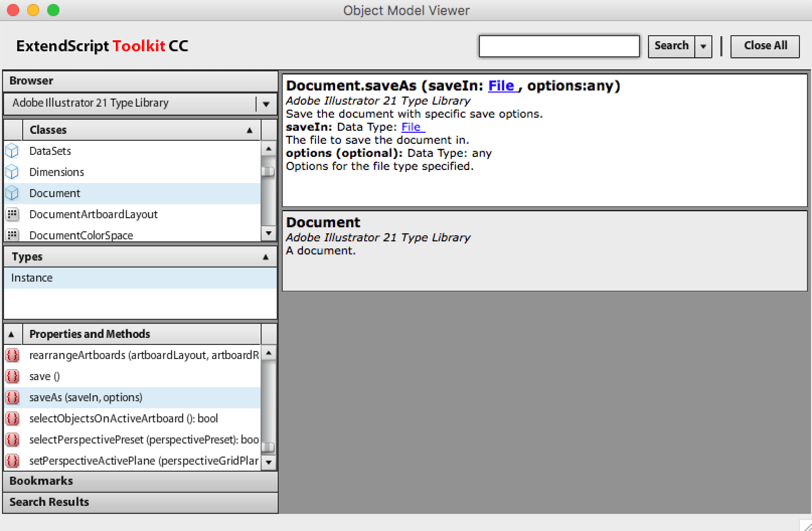Screen dimensions: 812x531
Task: Select the DocumentColorSpace class
Action: (132, 234)
